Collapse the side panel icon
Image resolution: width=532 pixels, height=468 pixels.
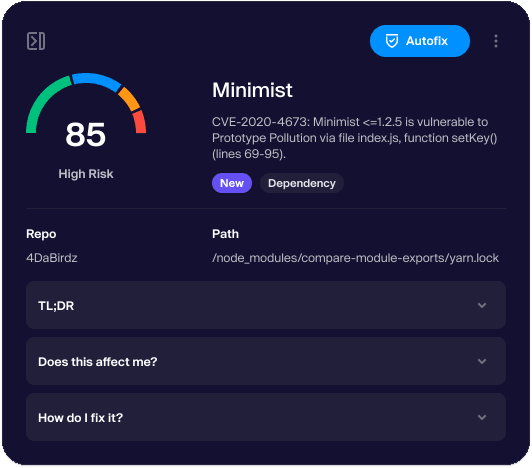tap(36, 41)
